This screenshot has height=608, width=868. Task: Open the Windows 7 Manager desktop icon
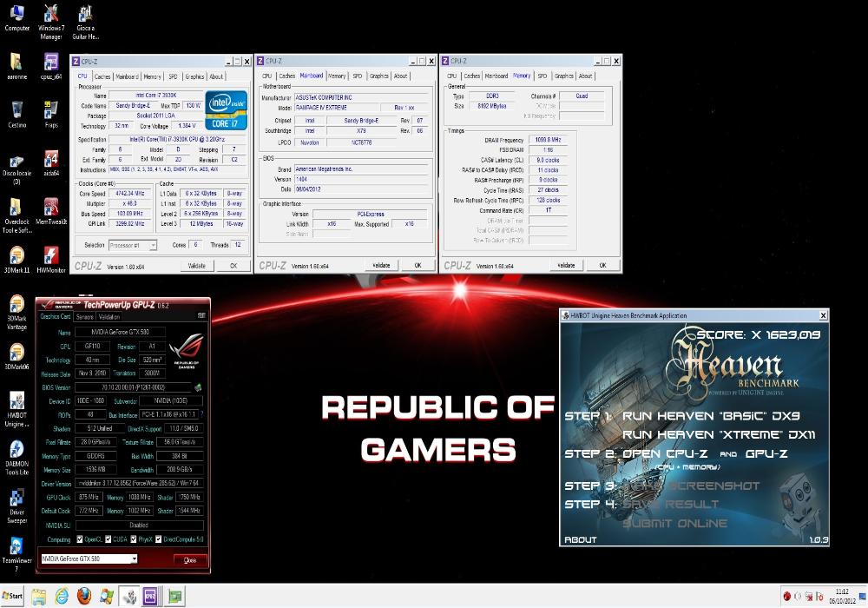click(51, 23)
